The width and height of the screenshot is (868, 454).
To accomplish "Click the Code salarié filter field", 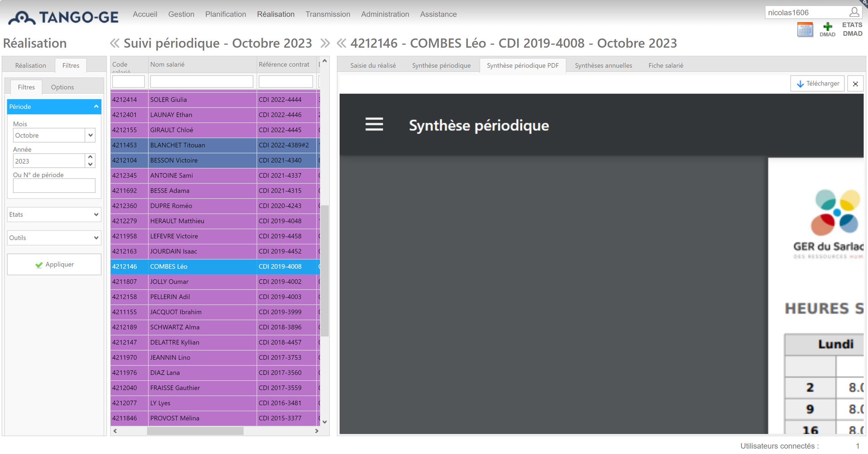I will 128,82.
